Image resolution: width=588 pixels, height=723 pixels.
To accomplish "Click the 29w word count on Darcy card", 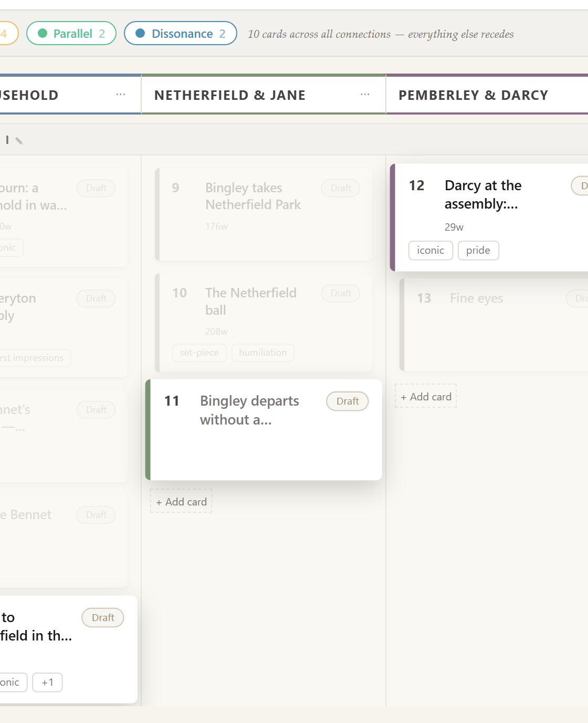I will coord(454,227).
